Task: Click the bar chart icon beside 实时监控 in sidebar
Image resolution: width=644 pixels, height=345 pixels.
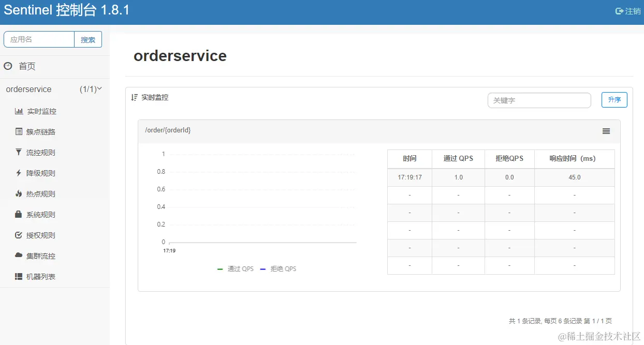Action: coord(19,111)
